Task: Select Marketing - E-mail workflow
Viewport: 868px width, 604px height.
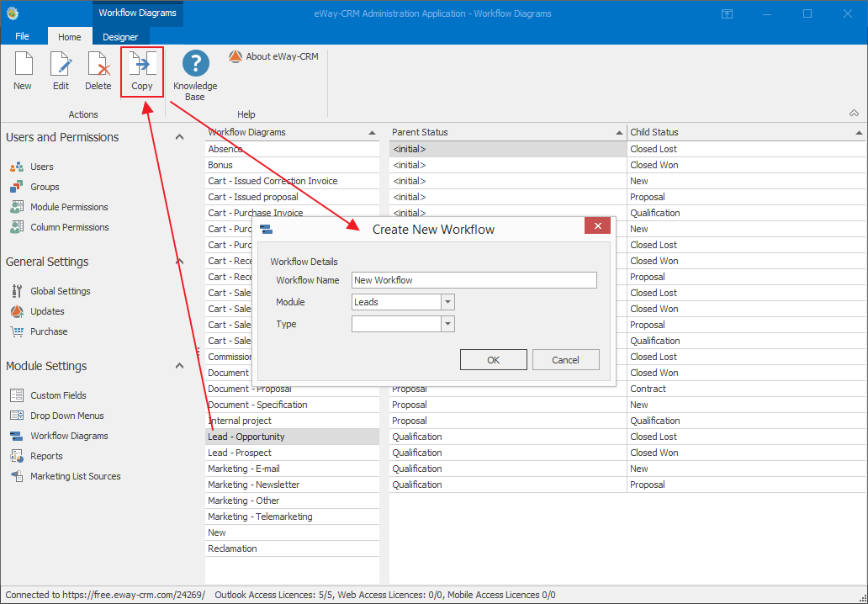Action: [293, 469]
